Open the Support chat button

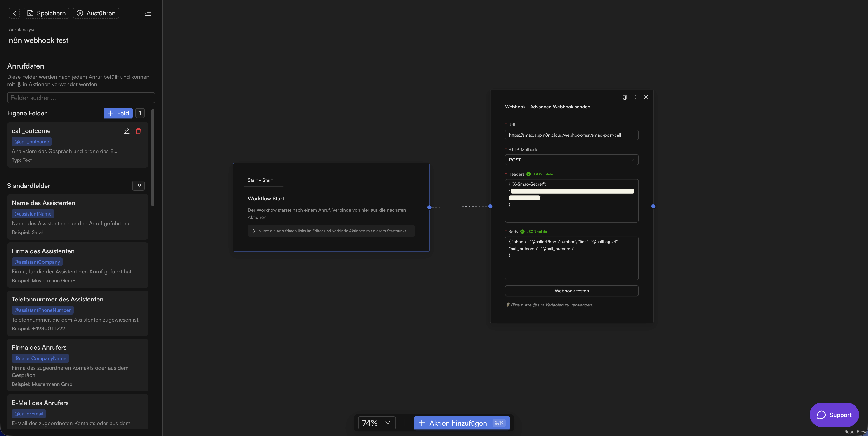(x=834, y=415)
